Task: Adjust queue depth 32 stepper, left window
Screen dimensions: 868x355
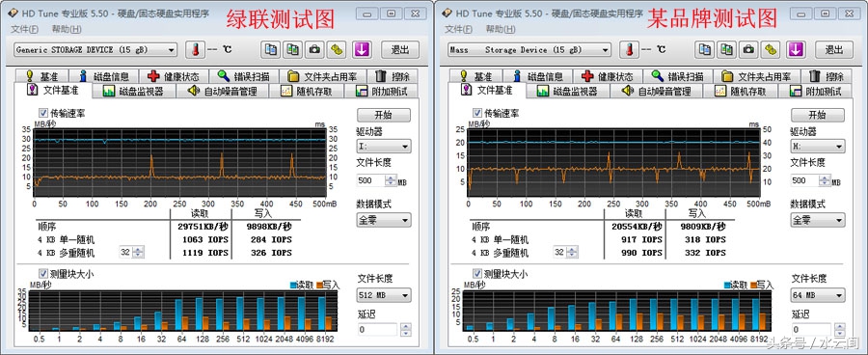Action: (138, 252)
